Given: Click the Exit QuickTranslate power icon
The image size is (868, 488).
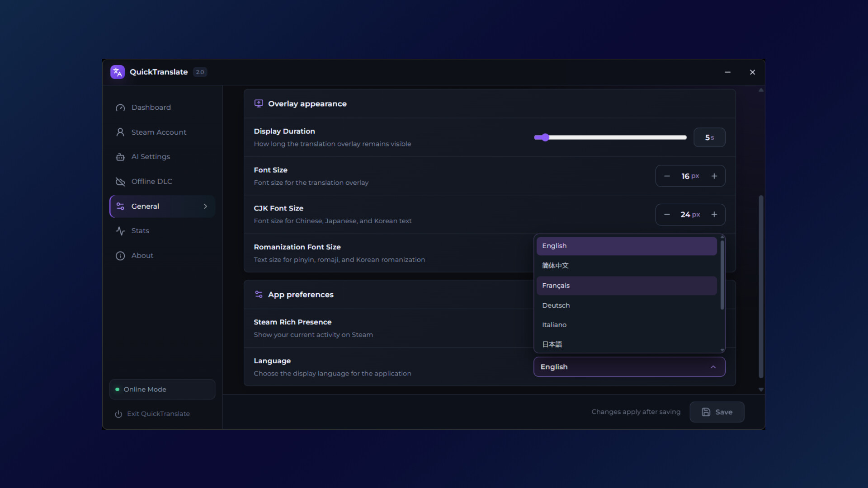Looking at the screenshot, I should pos(118,414).
